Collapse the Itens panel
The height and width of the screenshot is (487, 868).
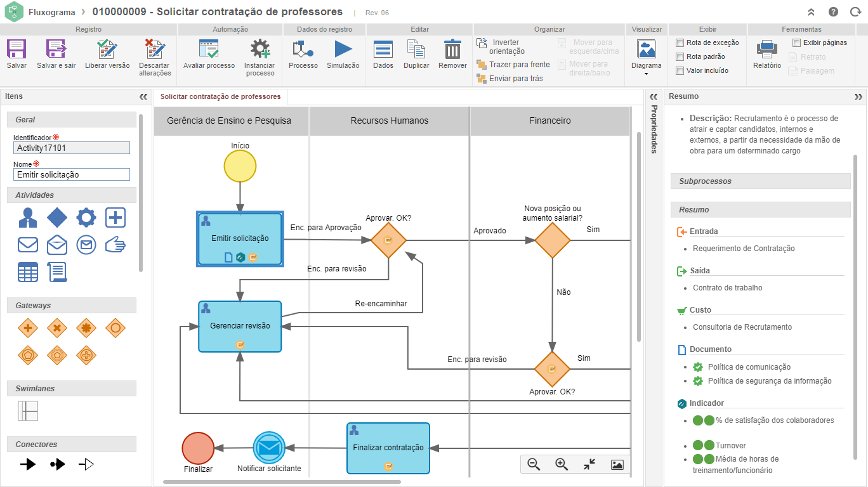coord(143,97)
